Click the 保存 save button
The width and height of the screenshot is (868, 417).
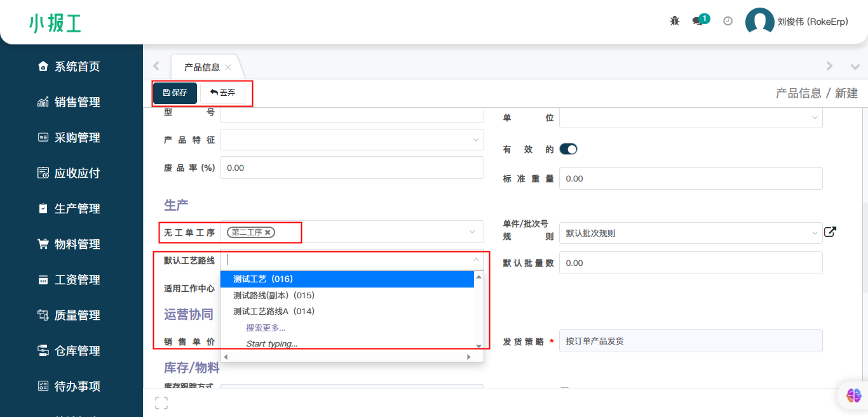click(175, 93)
